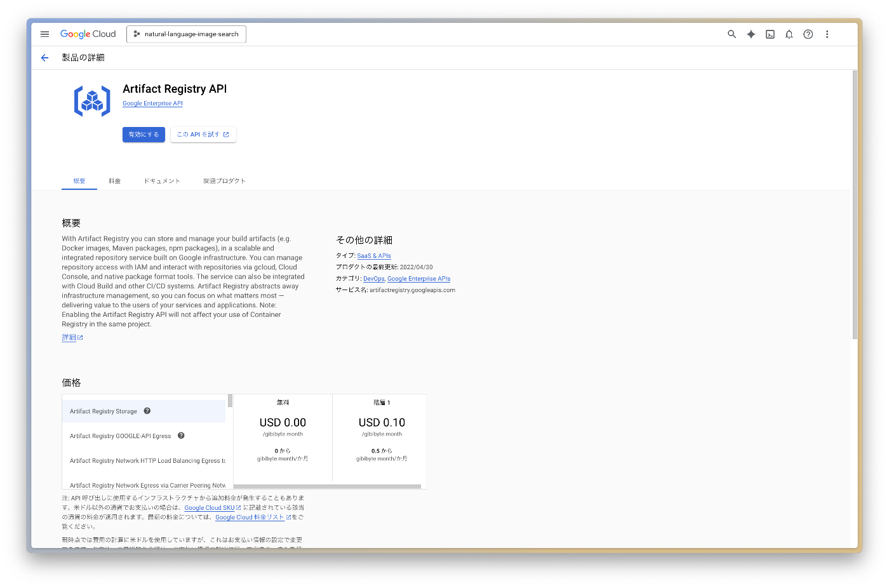Select Network HTTP Load Balancing Egress row
Screen dimensions: 889x588
click(x=144, y=461)
